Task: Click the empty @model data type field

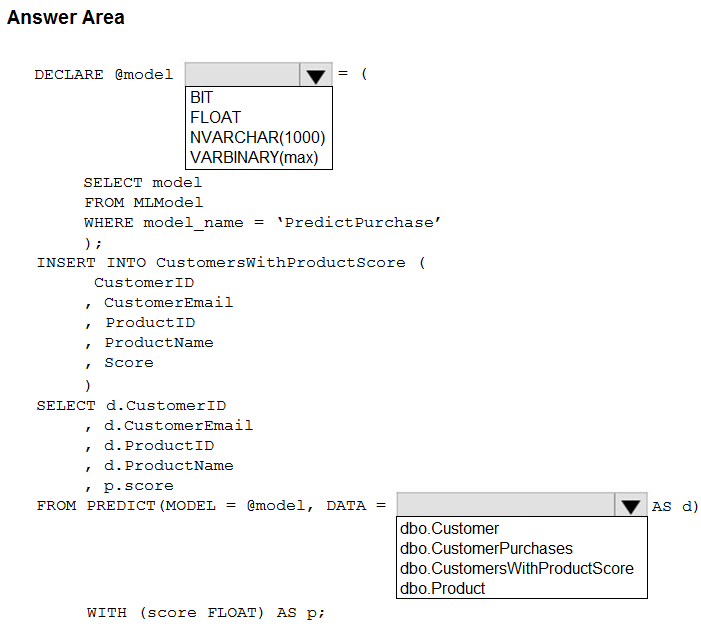Action: pyautogui.click(x=242, y=75)
